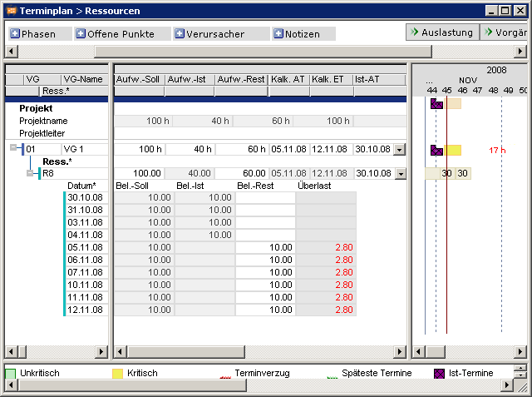Click the filter field below Aufw.-Soll

(140, 91)
